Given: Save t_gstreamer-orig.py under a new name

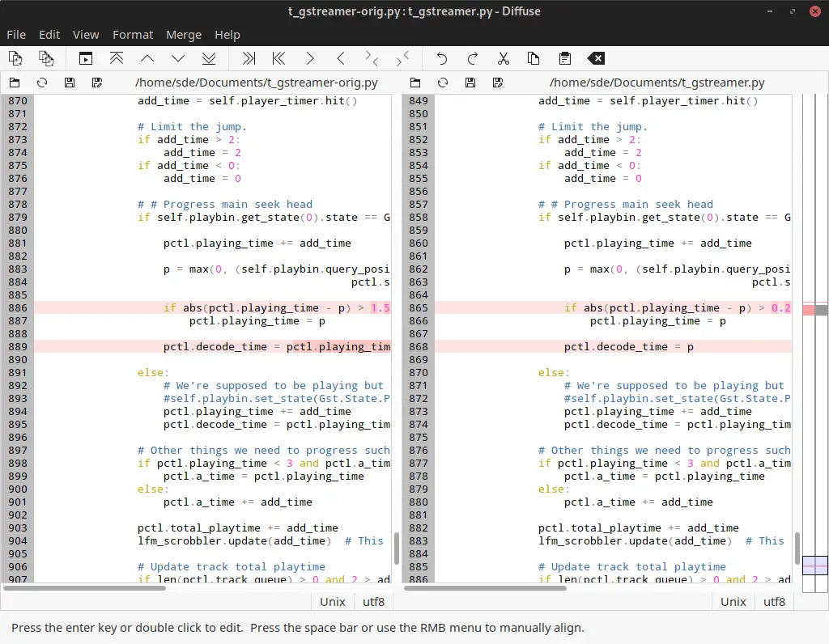Looking at the screenshot, I should [97, 83].
